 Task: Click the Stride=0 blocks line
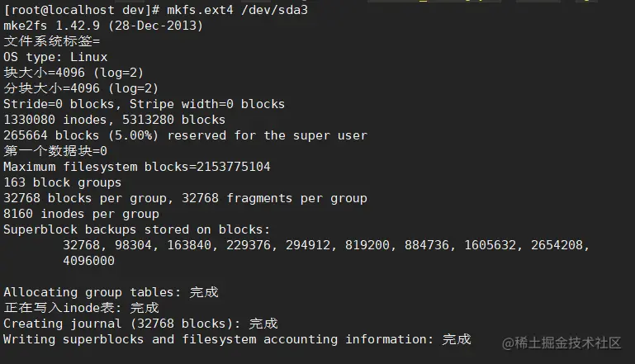pyautogui.click(x=144, y=104)
